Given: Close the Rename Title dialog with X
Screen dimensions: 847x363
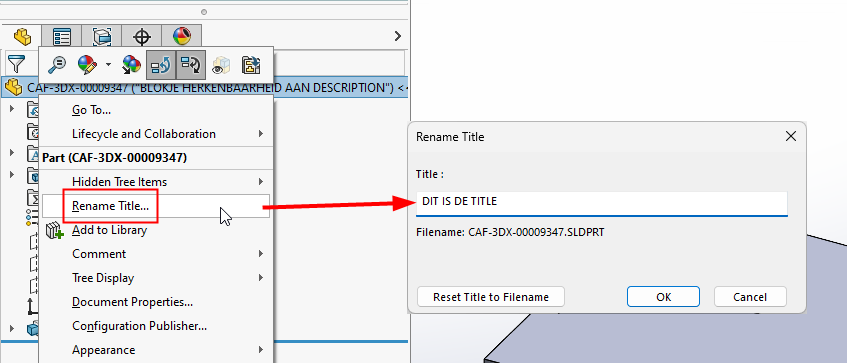Looking at the screenshot, I should [790, 136].
